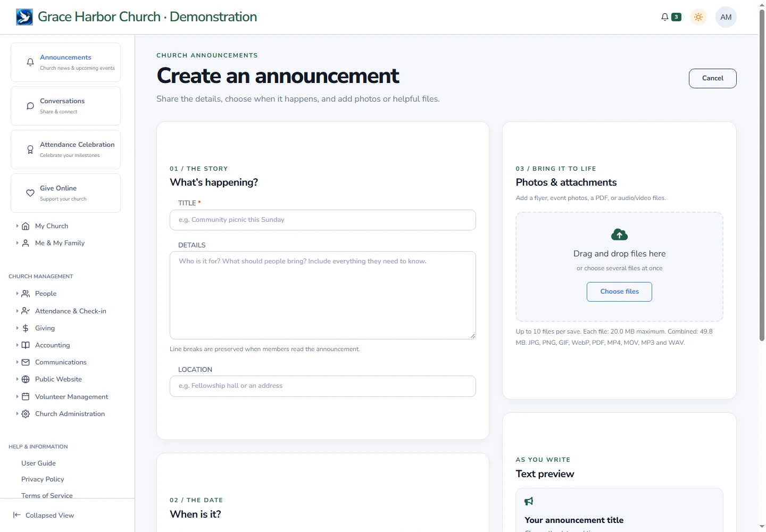Select Volunteer Management label in sidebar

click(x=71, y=397)
